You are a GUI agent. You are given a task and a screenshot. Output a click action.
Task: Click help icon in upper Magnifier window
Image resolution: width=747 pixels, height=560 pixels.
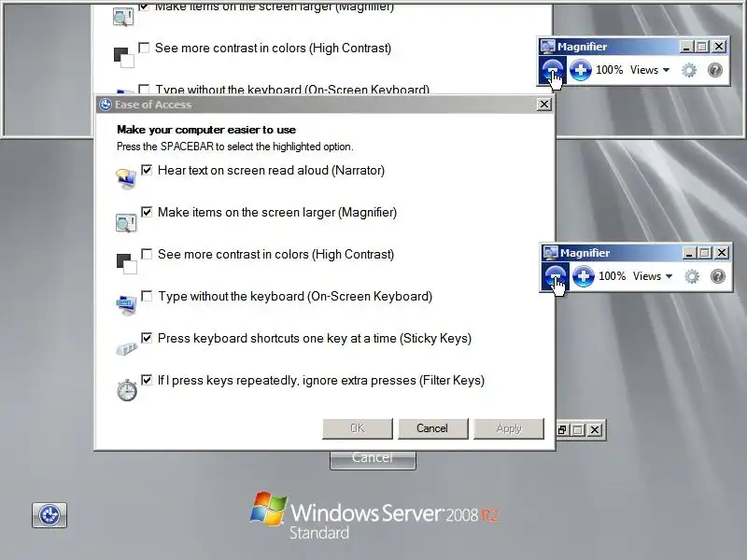[x=715, y=71]
